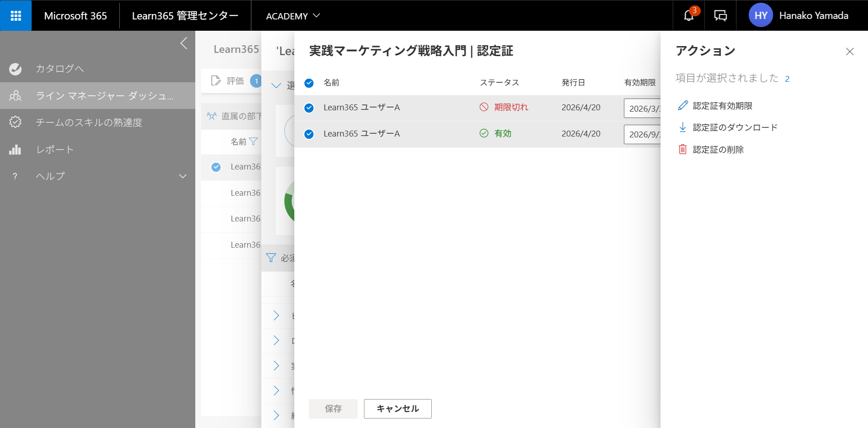Click the 期限切れ status text
Image resolution: width=868 pixels, height=428 pixels.
[x=511, y=107]
